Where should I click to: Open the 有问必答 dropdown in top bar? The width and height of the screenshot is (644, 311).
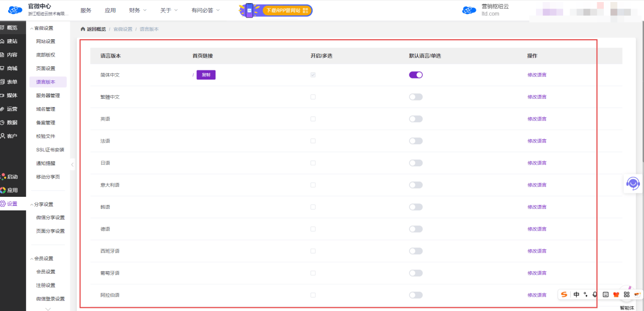coord(206,10)
